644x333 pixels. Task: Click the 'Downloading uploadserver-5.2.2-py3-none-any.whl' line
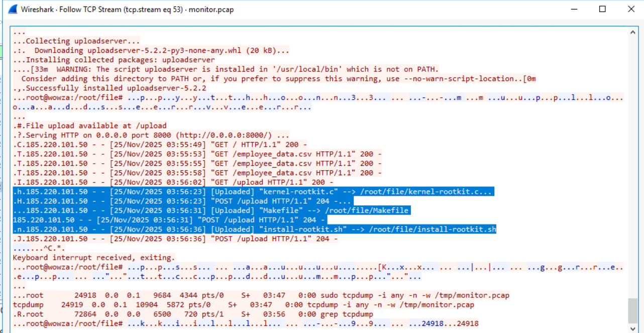point(151,50)
